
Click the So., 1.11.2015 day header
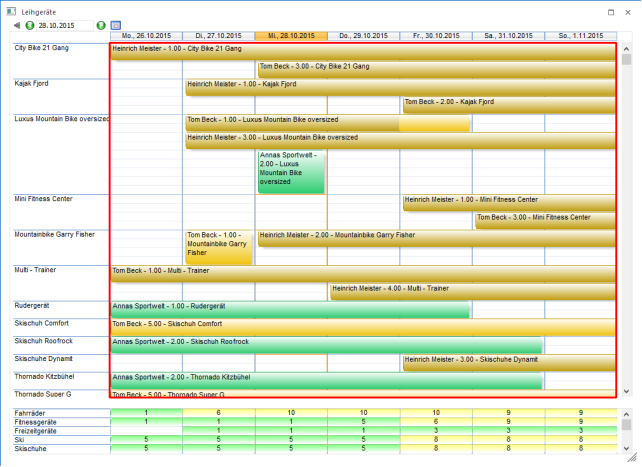point(580,35)
